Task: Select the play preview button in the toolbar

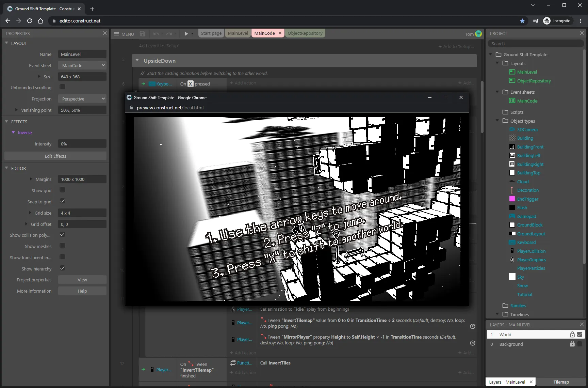Action: click(186, 33)
